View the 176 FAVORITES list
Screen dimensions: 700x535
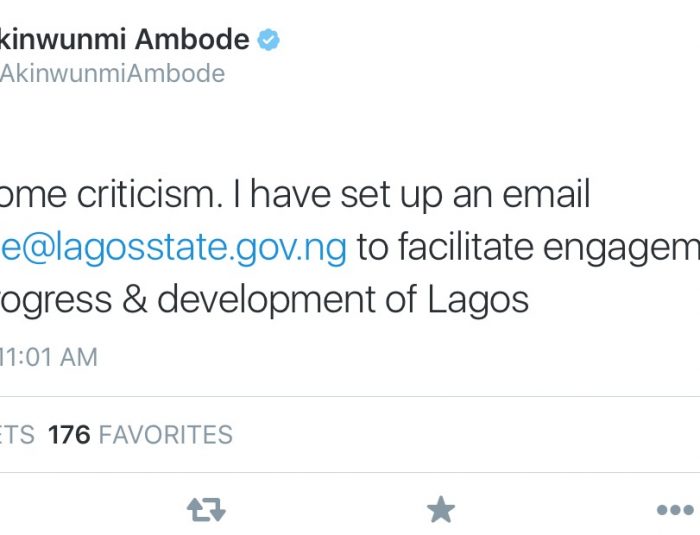tap(140, 435)
